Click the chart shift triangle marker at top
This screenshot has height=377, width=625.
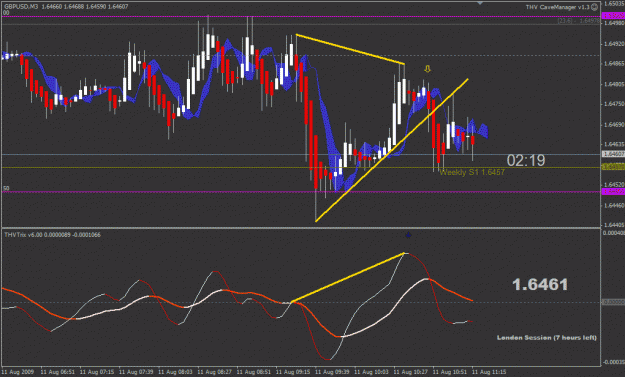480,2
